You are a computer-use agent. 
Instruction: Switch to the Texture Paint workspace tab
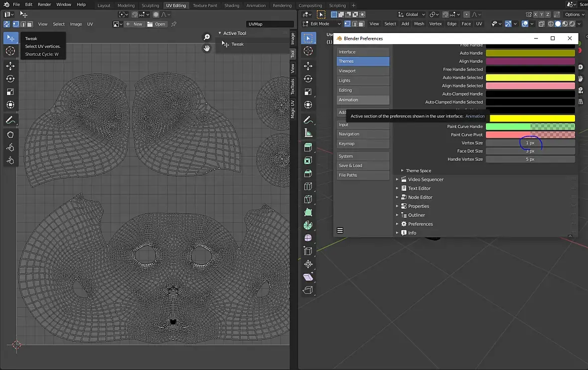coord(205,5)
